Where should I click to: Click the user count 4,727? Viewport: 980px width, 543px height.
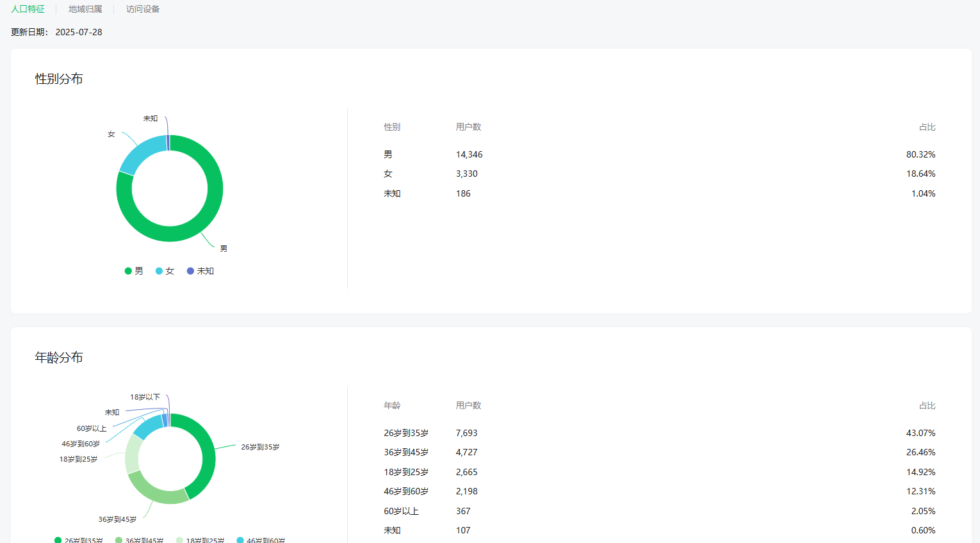(x=467, y=452)
